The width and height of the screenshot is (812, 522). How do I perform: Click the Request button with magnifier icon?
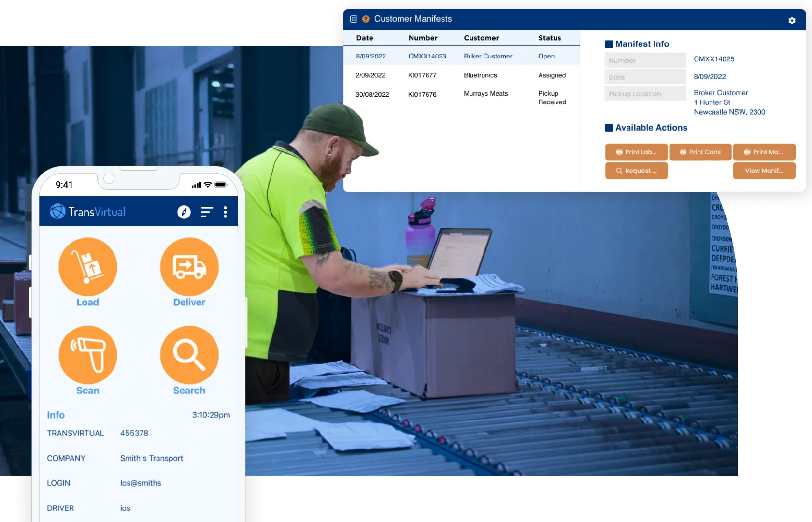point(636,171)
